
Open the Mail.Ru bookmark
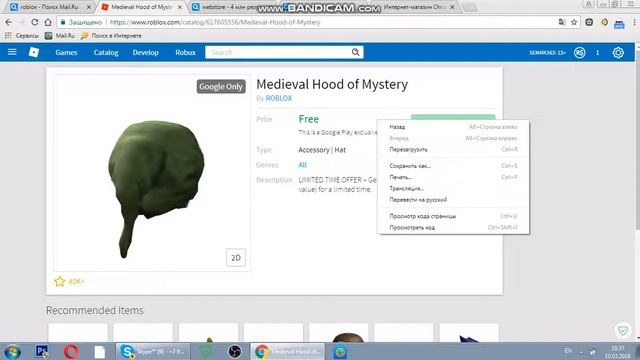[x=60, y=36]
